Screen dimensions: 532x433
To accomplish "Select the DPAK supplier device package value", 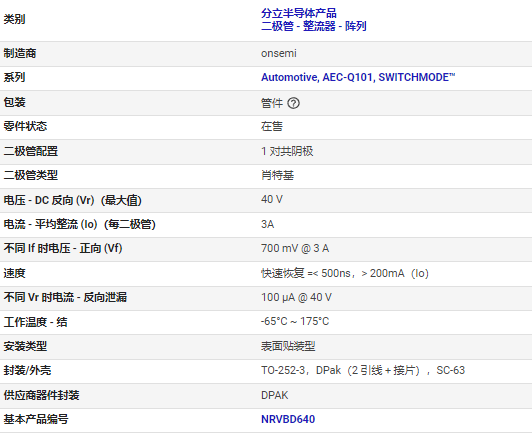I will [x=274, y=395].
